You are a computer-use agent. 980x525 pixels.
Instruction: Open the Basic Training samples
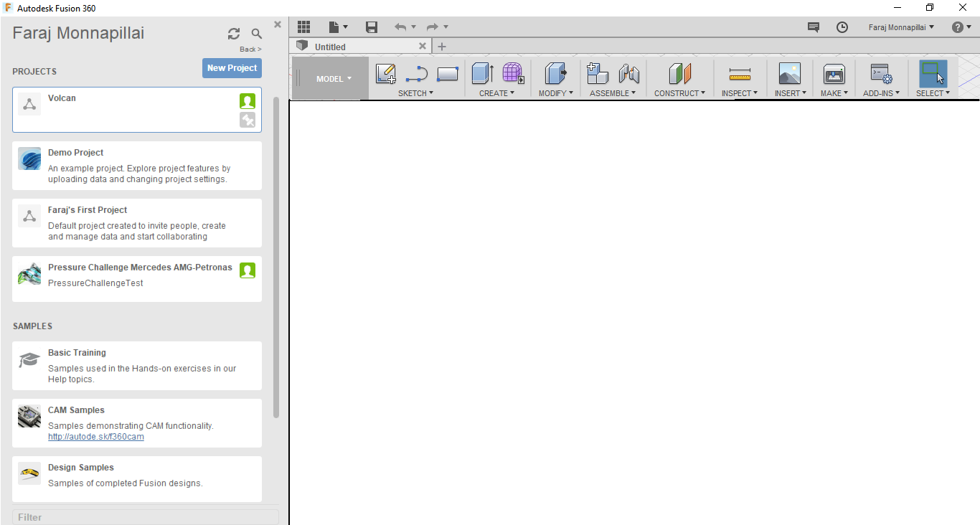pyautogui.click(x=137, y=366)
